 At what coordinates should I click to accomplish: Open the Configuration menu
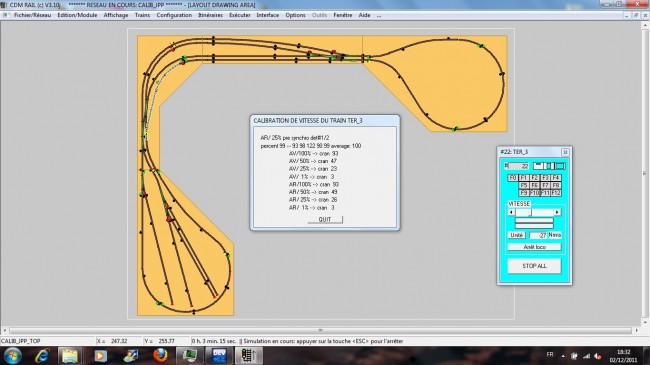[x=174, y=15]
